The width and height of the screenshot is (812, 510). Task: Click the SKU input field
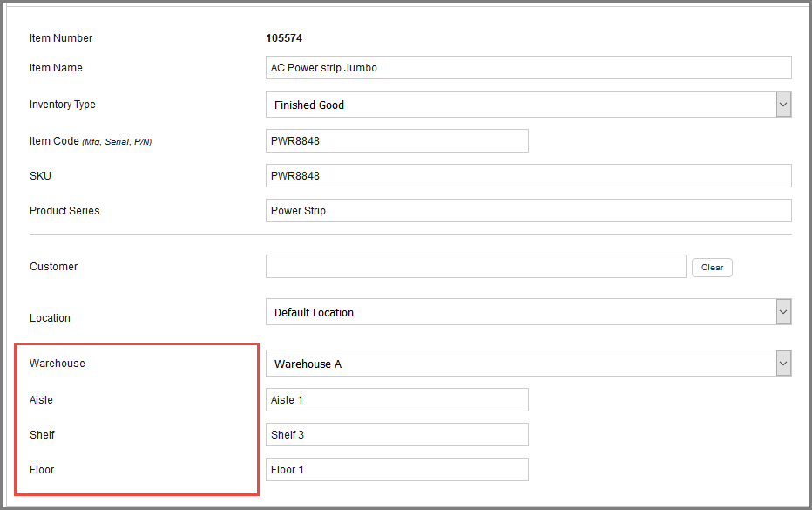coord(528,176)
